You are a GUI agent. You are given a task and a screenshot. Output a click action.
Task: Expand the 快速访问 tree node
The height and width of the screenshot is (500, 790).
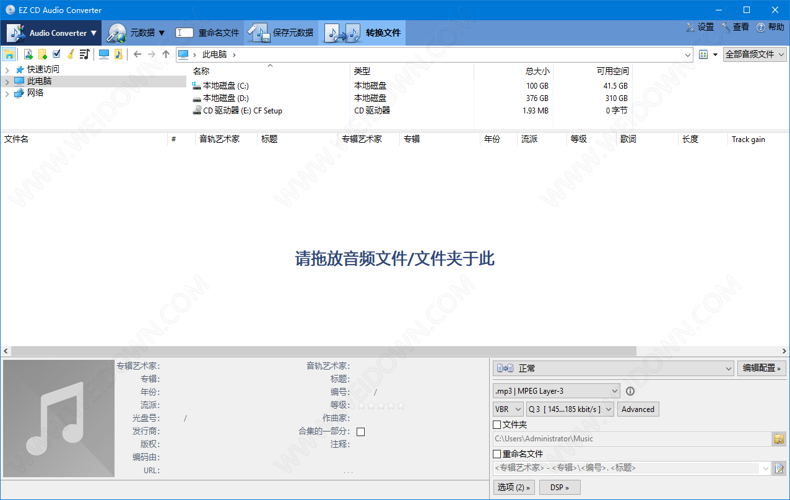coord(7,70)
